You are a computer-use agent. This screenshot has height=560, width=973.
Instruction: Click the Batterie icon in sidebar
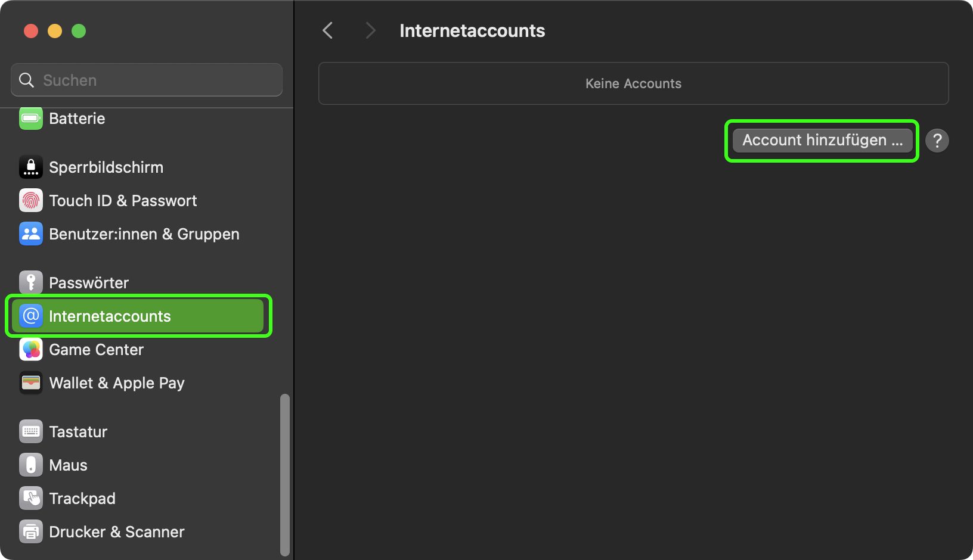click(x=31, y=119)
